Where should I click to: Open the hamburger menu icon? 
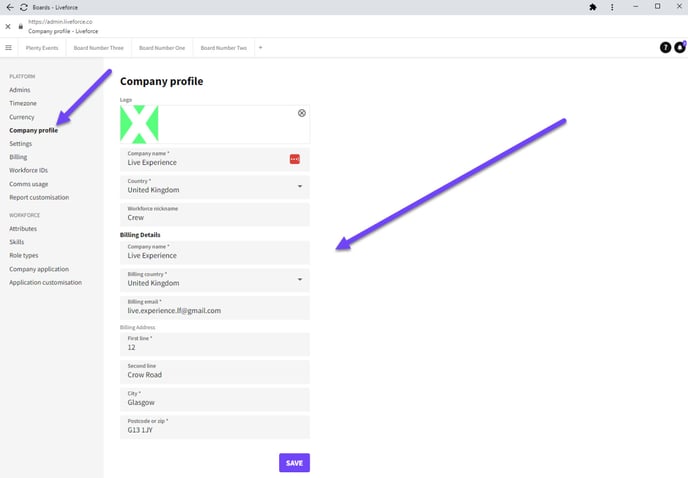8,48
